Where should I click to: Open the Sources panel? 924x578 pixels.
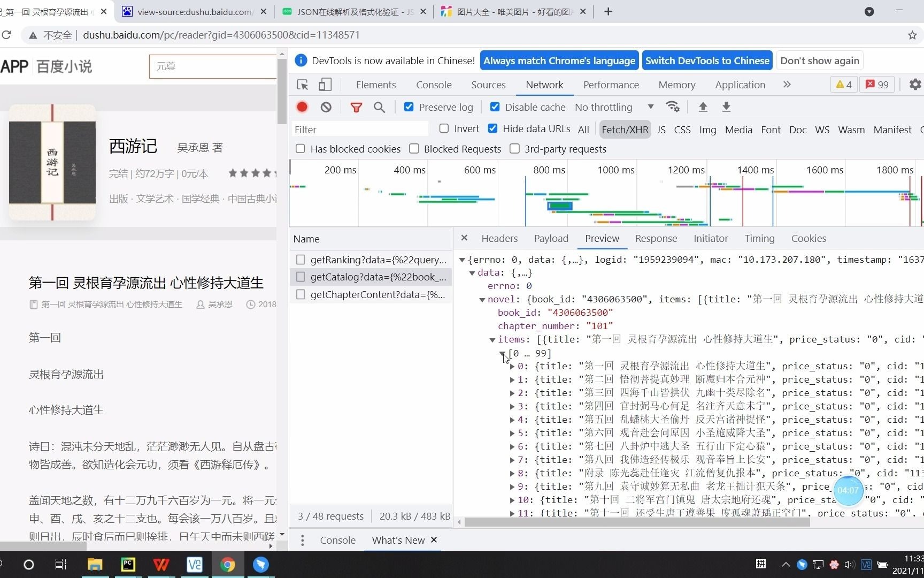coord(488,85)
